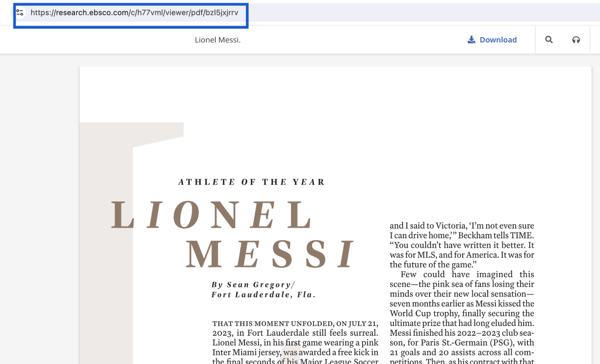
Task: Click the line "I can drive home,'" Beckham tells TIME."
Action: 462,236
